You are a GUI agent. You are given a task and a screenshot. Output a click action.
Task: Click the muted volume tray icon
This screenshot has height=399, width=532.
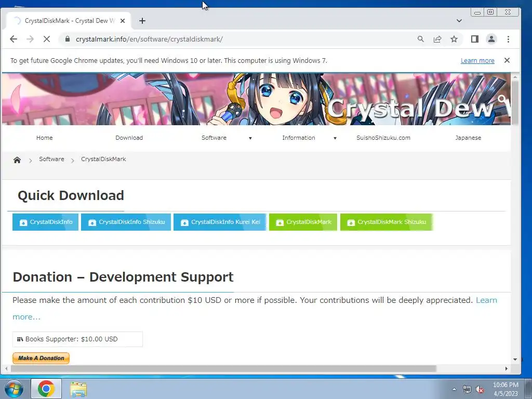(480, 390)
